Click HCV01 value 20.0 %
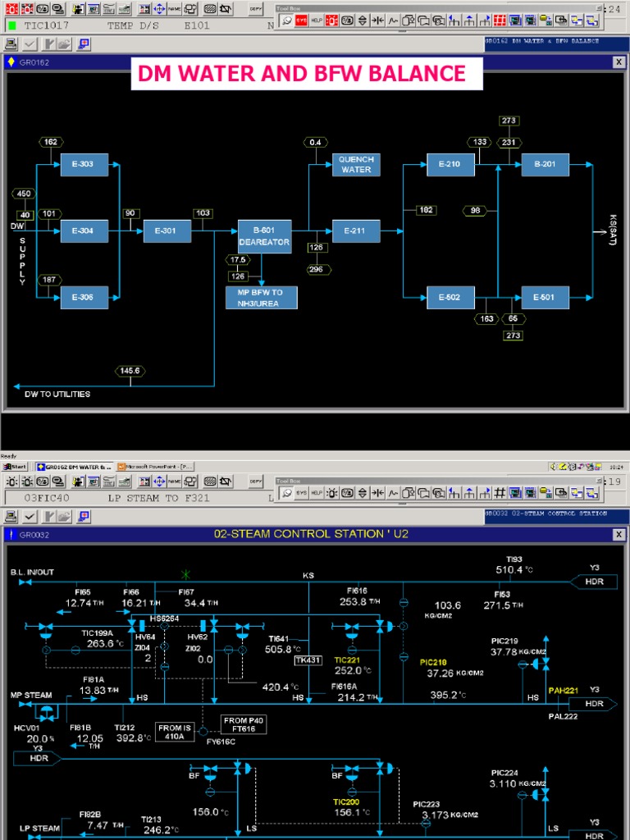 tap(41, 739)
